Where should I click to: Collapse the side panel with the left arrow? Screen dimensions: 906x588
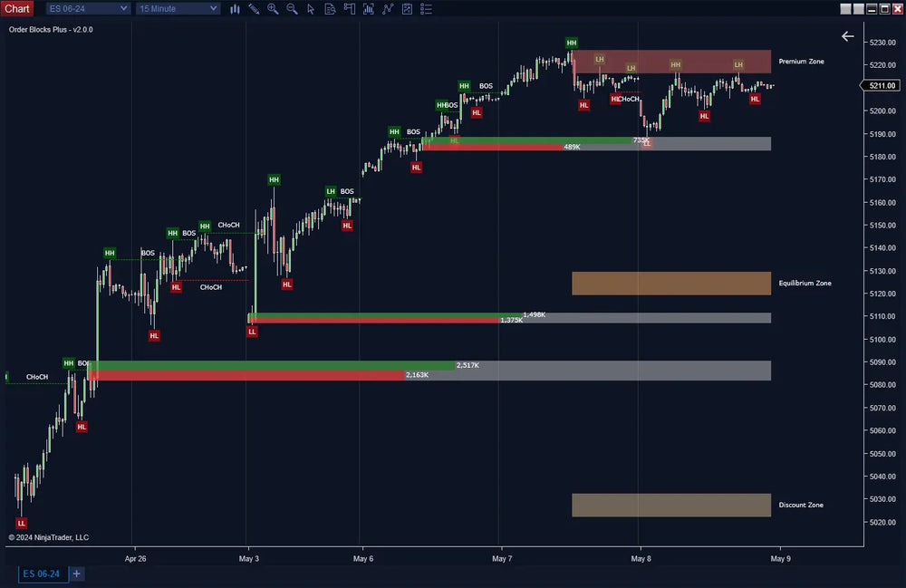pos(848,36)
